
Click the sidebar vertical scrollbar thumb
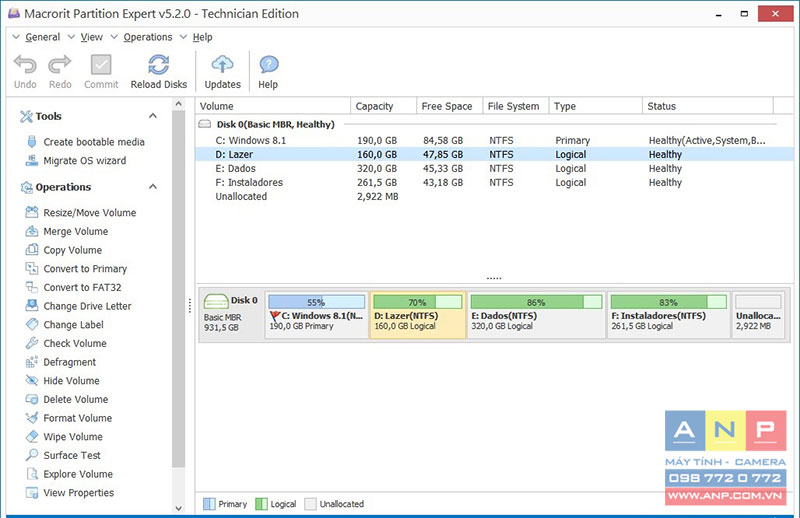tap(178, 288)
